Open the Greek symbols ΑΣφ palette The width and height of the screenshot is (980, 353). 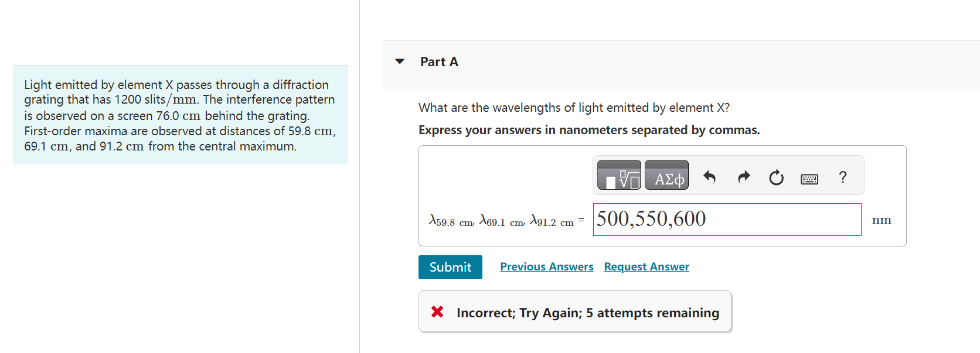pos(666,174)
